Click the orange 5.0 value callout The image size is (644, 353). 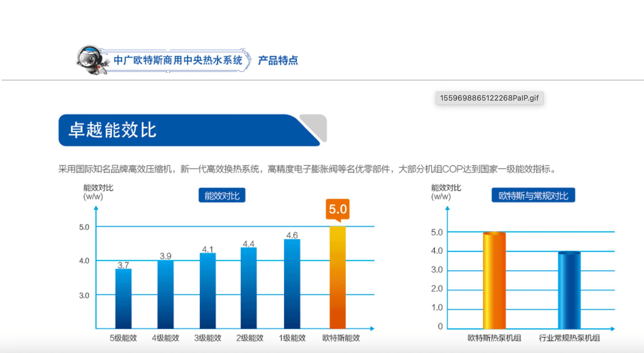338,209
